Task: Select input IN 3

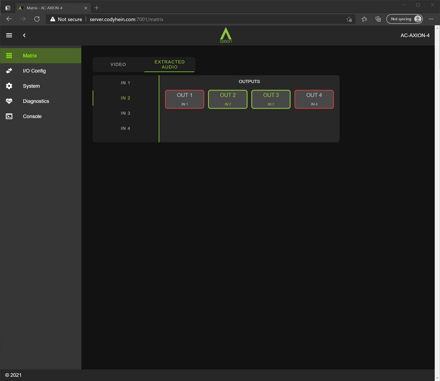Action: pyautogui.click(x=126, y=113)
